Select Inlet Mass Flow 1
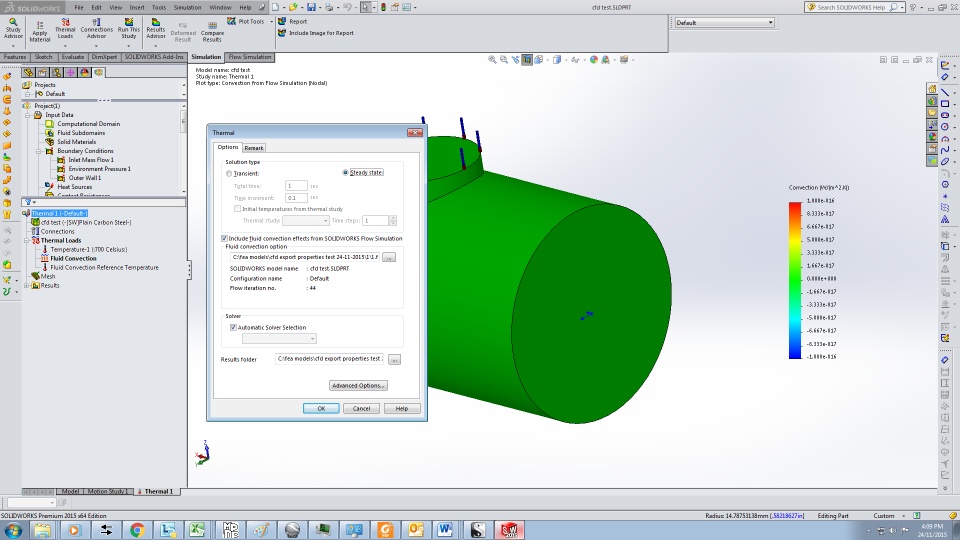 [86, 160]
